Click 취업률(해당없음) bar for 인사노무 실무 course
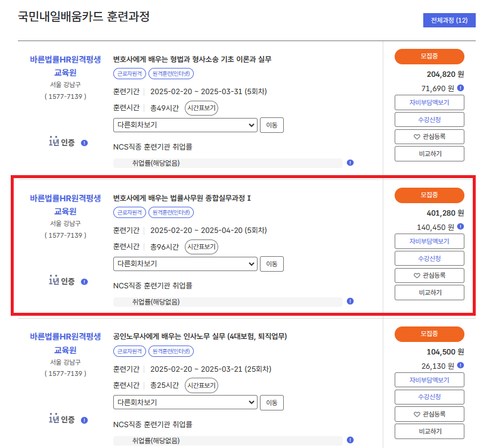 (228, 440)
